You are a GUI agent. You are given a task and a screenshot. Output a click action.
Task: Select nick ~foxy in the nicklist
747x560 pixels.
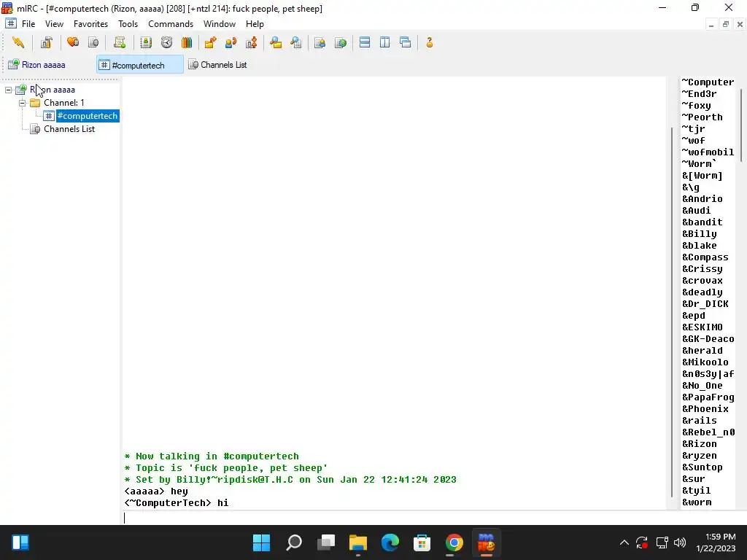pyautogui.click(x=696, y=106)
